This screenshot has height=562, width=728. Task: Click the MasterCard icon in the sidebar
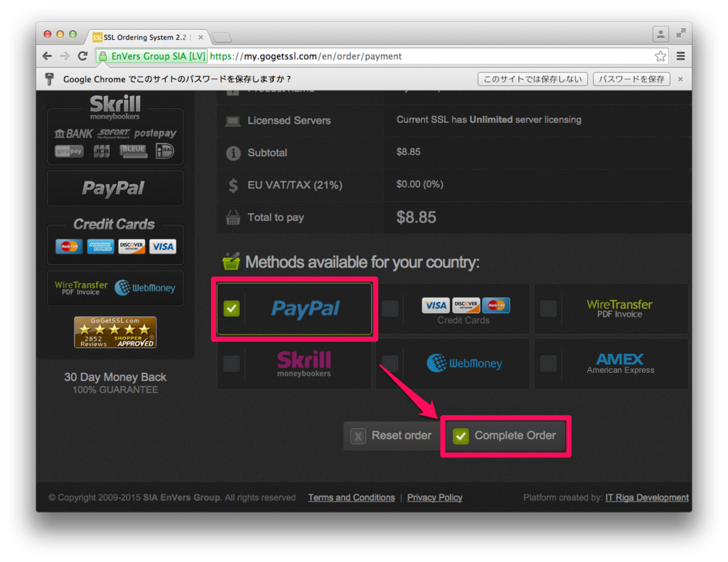[x=69, y=247]
